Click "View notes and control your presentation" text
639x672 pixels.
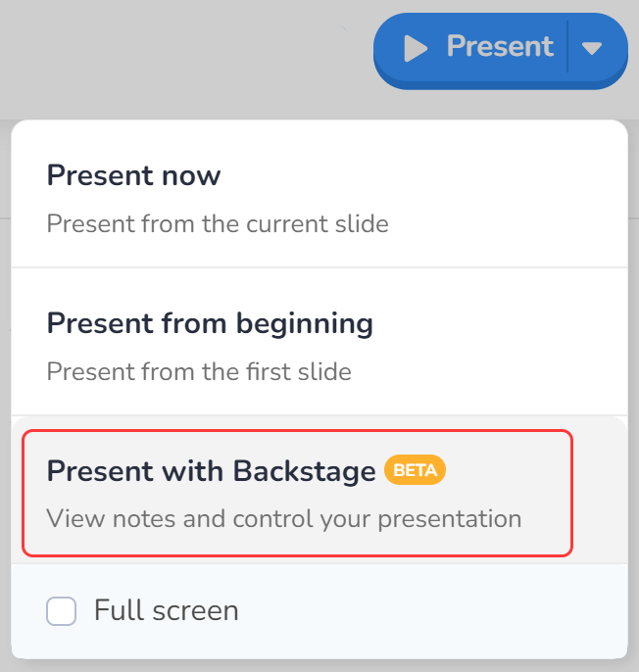coord(284,518)
